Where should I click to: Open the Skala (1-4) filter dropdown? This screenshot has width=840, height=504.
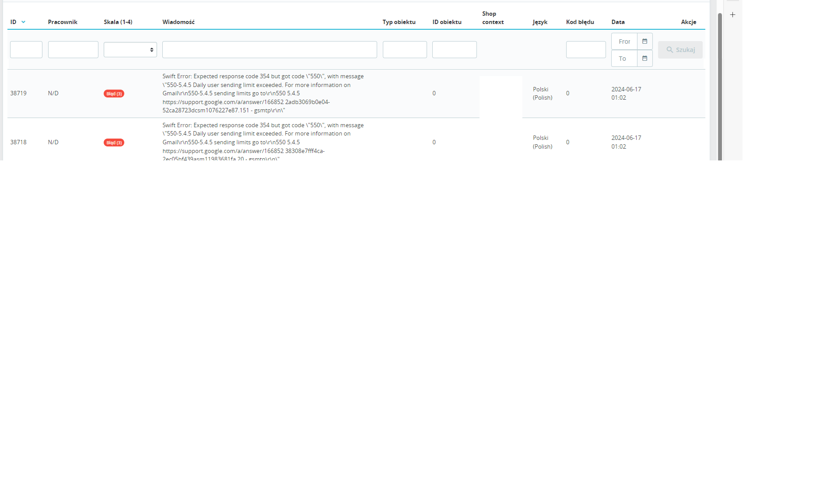click(130, 50)
